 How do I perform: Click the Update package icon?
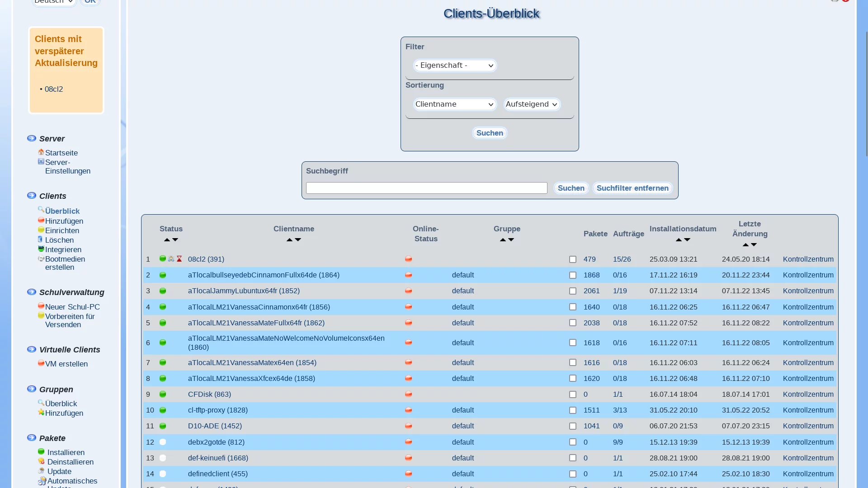41,470
